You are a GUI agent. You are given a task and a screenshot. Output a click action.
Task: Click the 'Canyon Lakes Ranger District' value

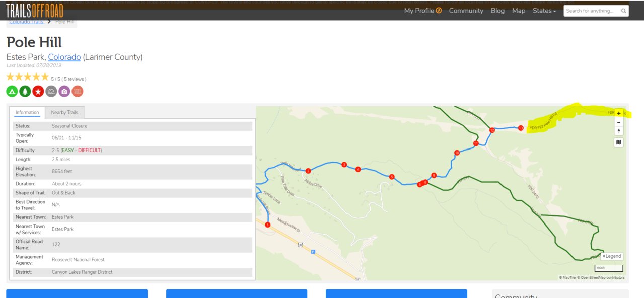[82, 272]
